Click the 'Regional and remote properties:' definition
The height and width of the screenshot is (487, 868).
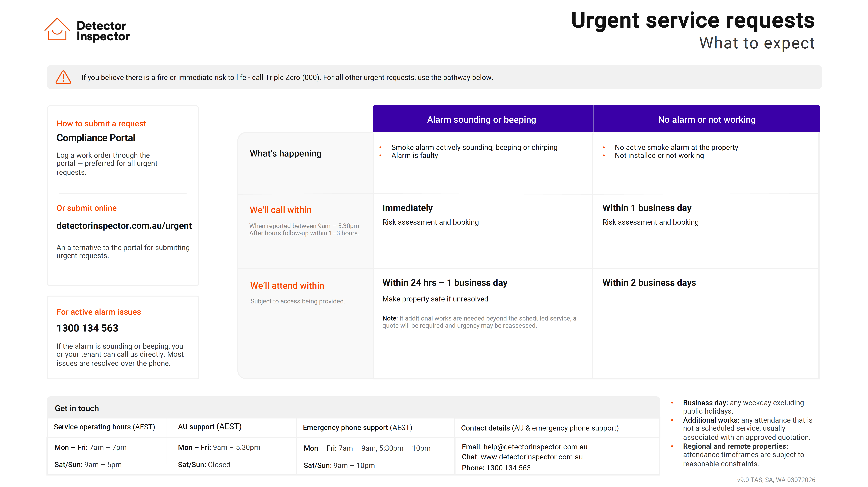pos(743,455)
